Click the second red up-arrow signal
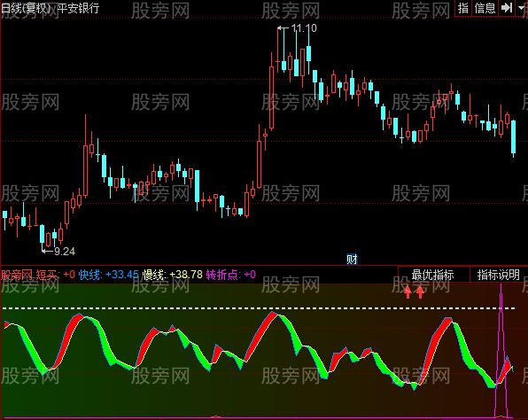This screenshot has width=528, height=420. coord(420,292)
